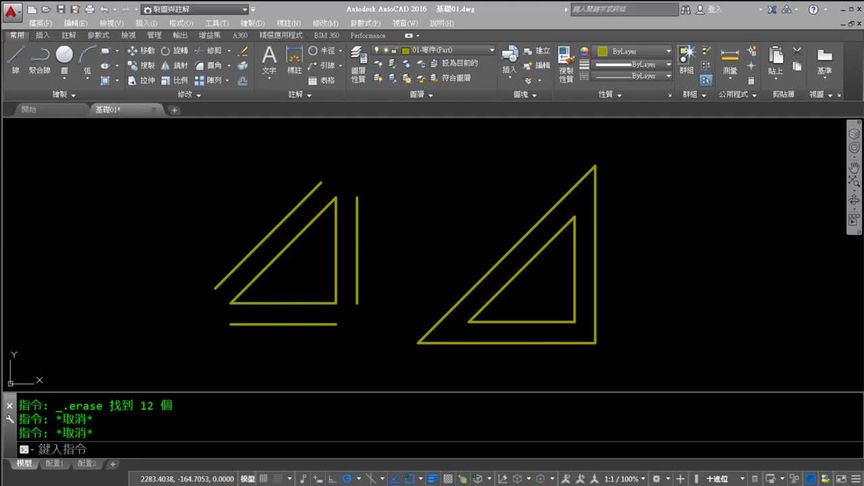Click the Trim (修剪) tool
Screen dimensions: 864x486
click(208, 51)
